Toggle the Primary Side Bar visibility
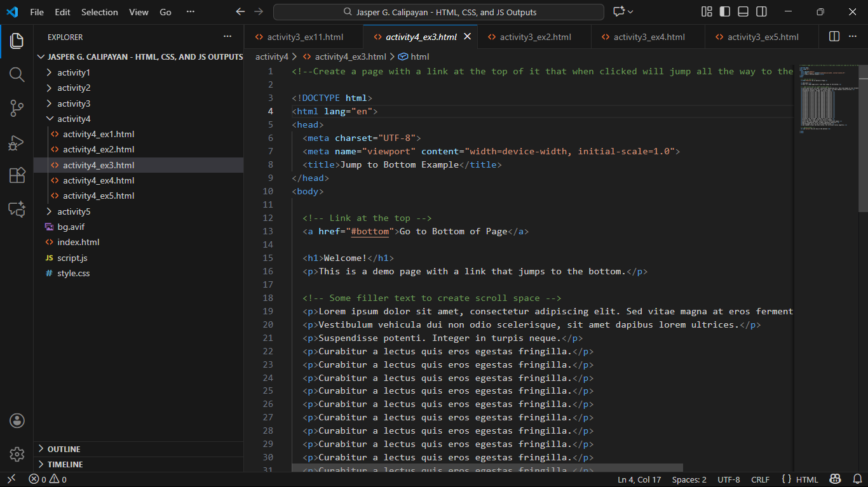 724,11
